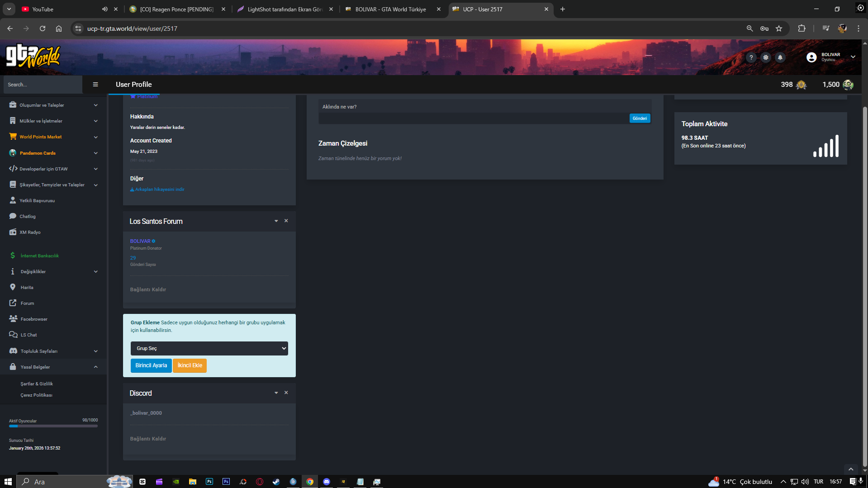Screen dimensions: 868x488
Task: Click the Pandamon coin icon beside 1,500
Action: (x=848, y=85)
